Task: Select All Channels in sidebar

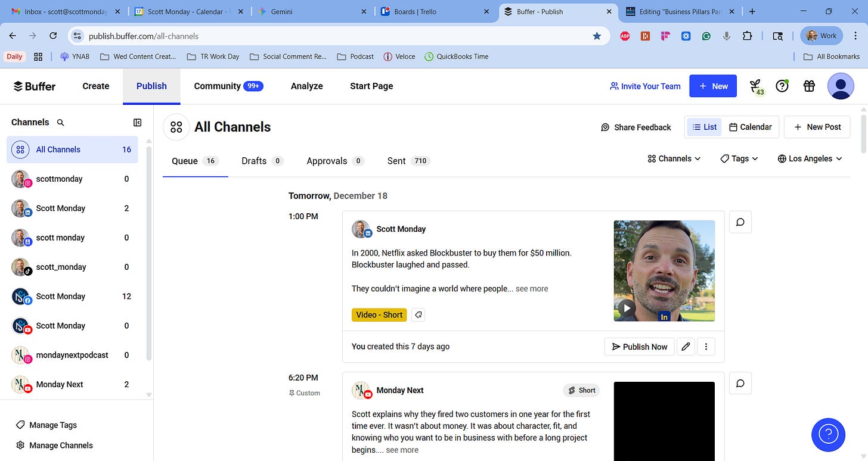Action: [x=72, y=149]
